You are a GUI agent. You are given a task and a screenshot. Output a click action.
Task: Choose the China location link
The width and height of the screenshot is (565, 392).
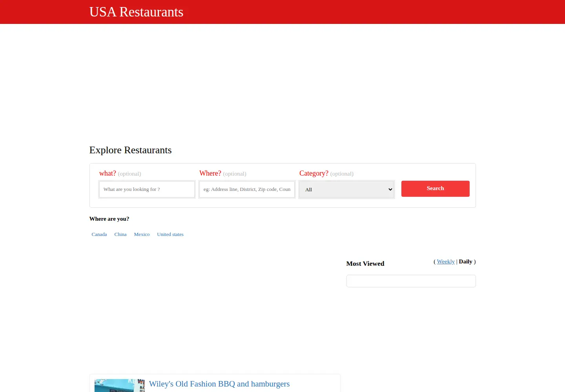[x=120, y=234]
